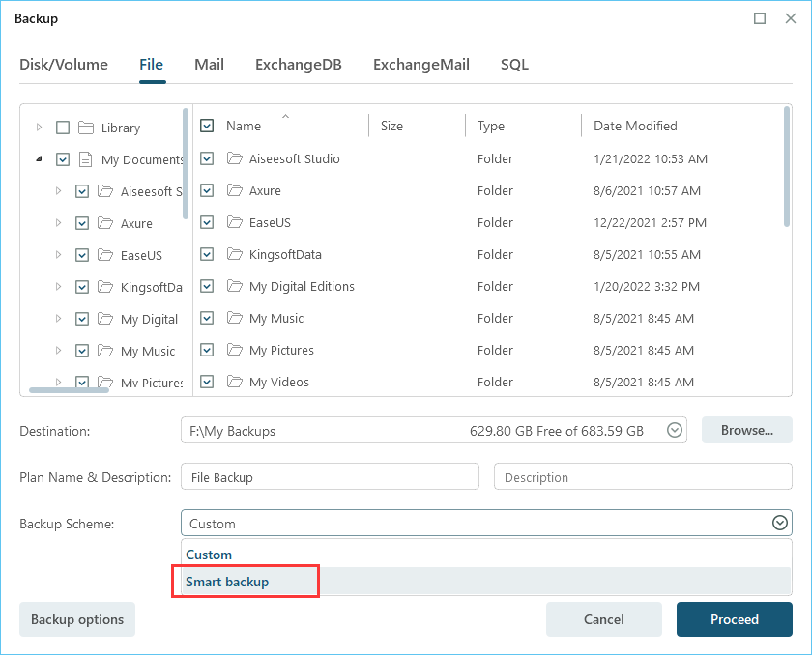The width and height of the screenshot is (812, 655).
Task: Click the Axure folder icon in tree panel
Action: point(105,223)
